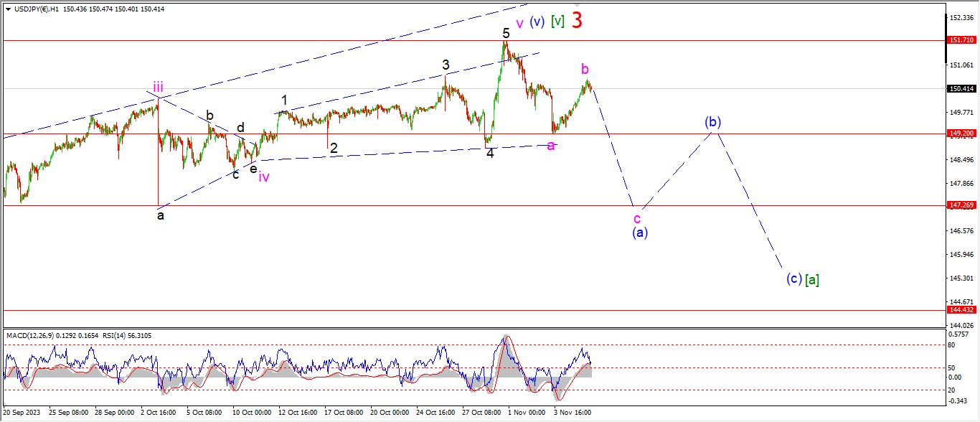Click the current price 150.414 marker
980x422 pixels.
pos(960,89)
